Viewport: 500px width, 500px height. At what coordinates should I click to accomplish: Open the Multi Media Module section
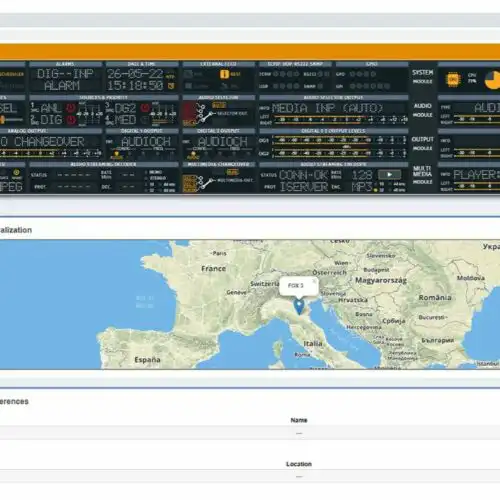pyautogui.click(x=422, y=175)
